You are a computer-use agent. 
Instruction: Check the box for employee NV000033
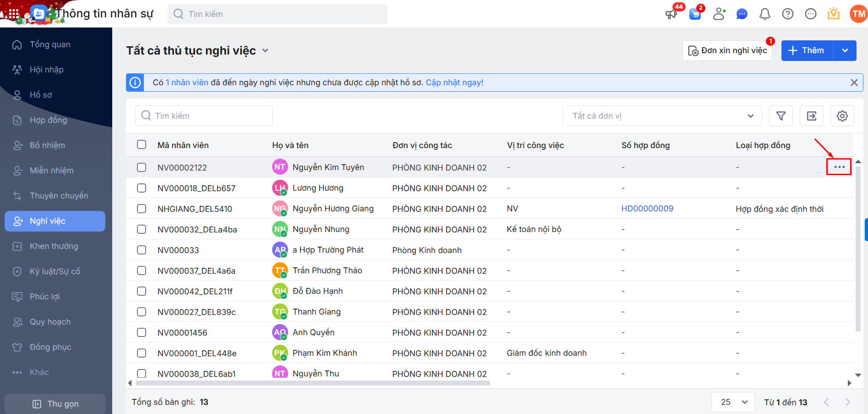click(x=142, y=250)
